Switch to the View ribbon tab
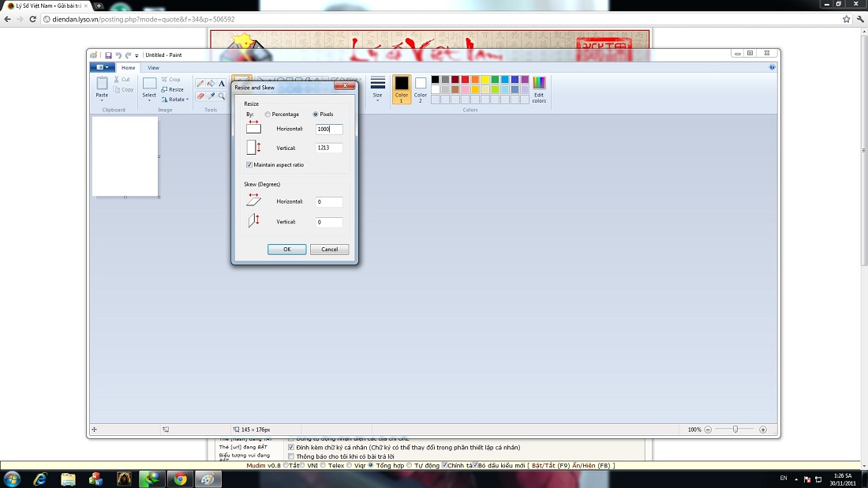The height and width of the screenshot is (488, 868). click(x=153, y=68)
